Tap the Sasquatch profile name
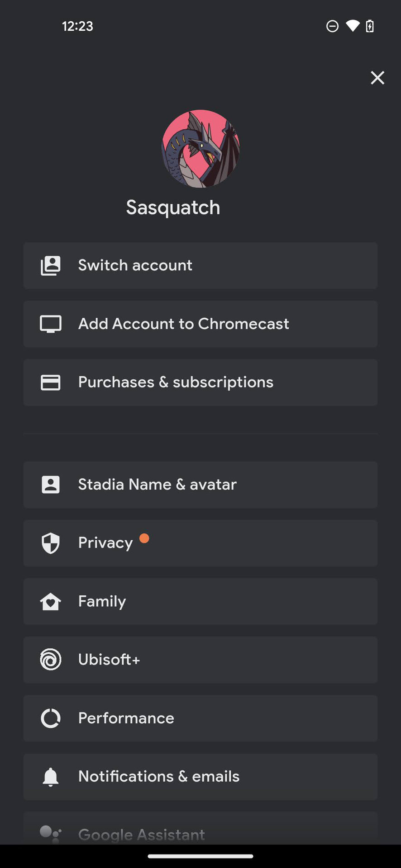 pos(173,208)
